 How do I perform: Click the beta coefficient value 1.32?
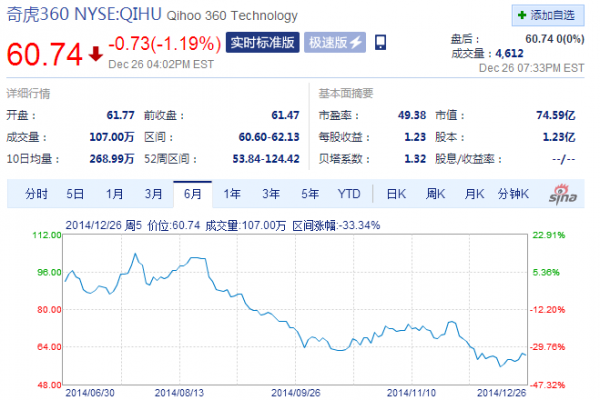click(415, 159)
